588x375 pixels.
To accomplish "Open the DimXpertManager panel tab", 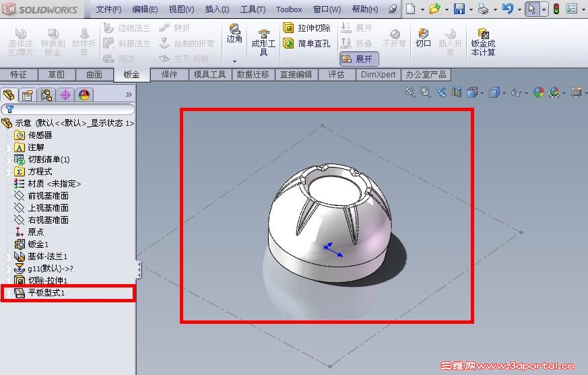I will tap(65, 95).
